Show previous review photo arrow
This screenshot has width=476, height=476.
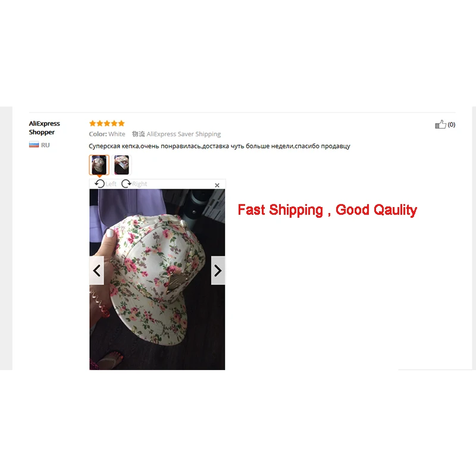click(x=96, y=271)
